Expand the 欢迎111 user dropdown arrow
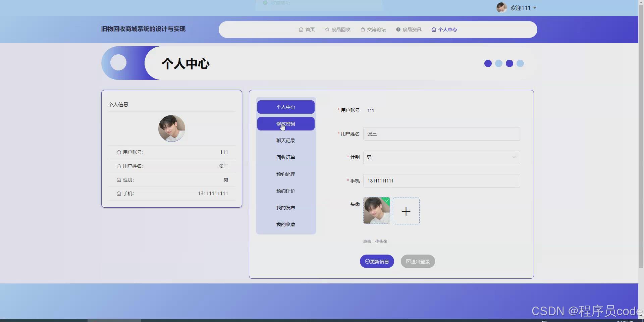This screenshot has height=322, width=644. pos(535,8)
